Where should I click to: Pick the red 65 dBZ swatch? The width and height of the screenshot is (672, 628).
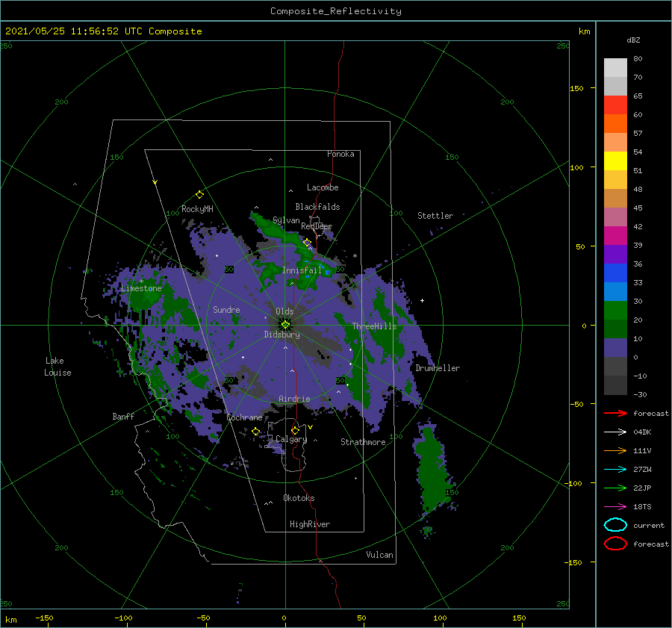tap(615, 105)
